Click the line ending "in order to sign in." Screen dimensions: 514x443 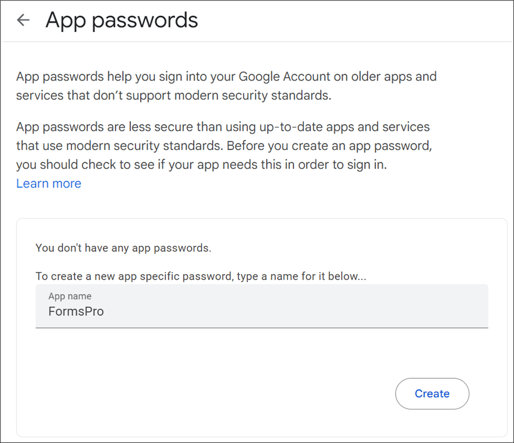[201, 165]
